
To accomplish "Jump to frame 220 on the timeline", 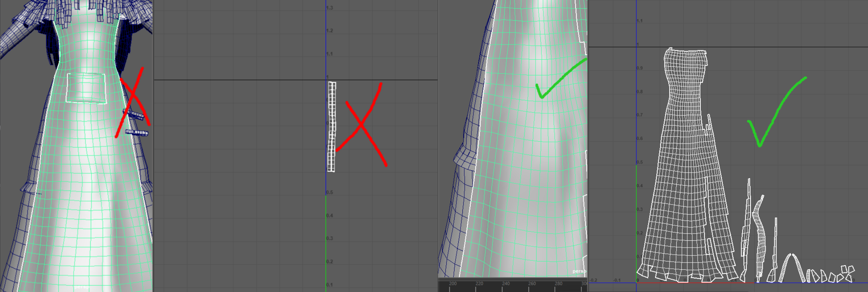I will [479, 284].
